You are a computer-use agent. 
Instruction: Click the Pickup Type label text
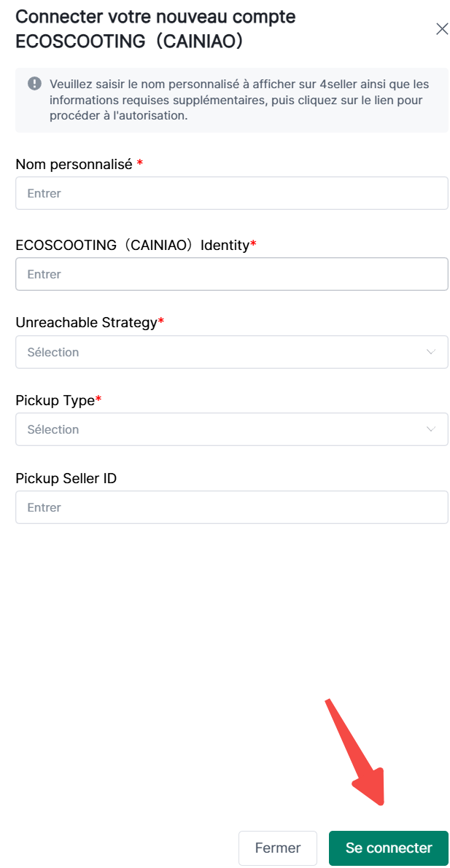(55, 400)
